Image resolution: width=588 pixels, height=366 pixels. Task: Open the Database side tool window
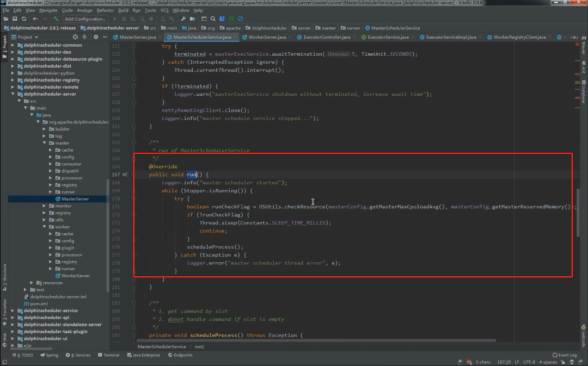[584, 92]
